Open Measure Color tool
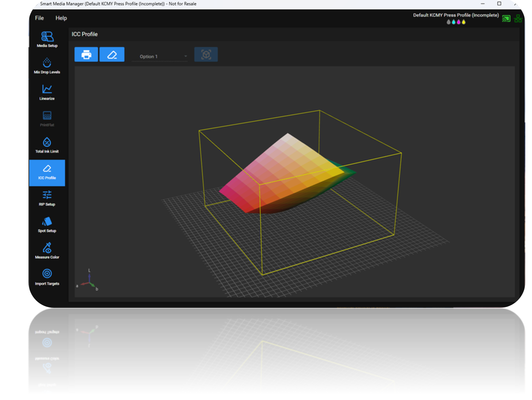Screen dimensions: 532x400 (47, 251)
